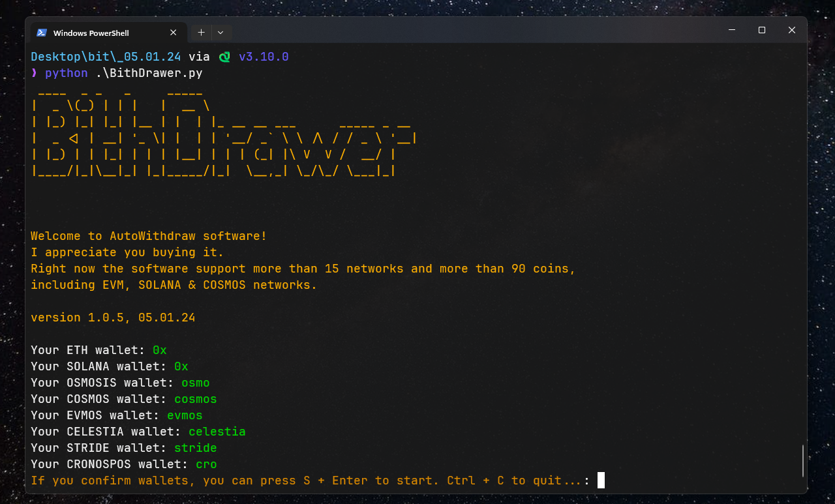Image resolution: width=835 pixels, height=504 pixels.
Task: Click the 'version 1.0.5, 05.01.24' line
Action: (x=113, y=318)
